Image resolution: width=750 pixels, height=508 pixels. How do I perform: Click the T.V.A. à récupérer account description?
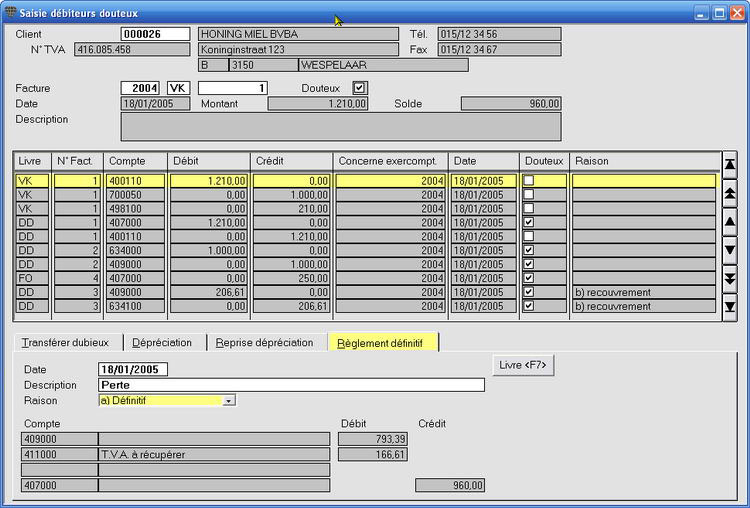(x=214, y=454)
